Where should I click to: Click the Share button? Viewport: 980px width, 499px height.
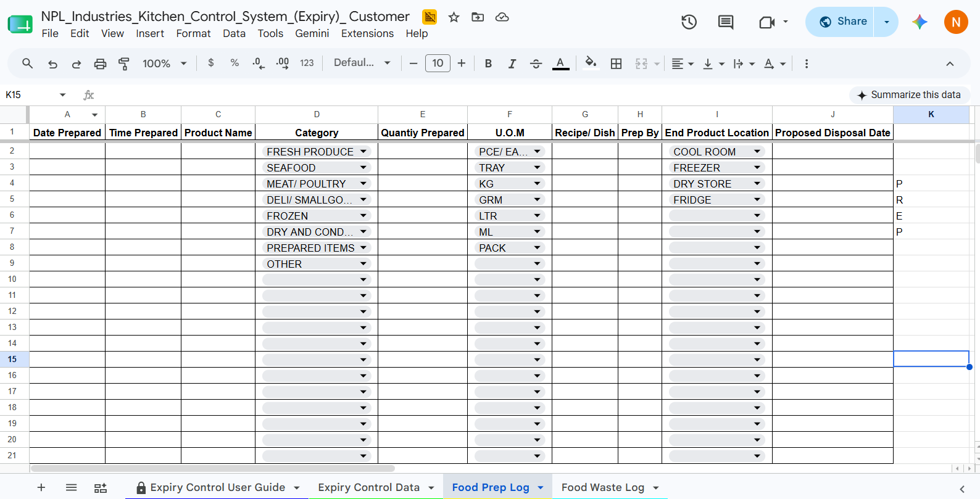[x=840, y=22]
